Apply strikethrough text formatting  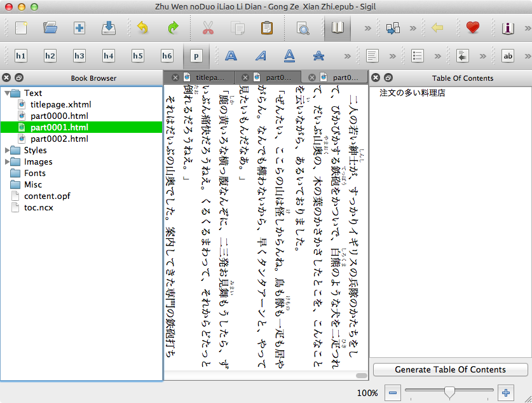(x=318, y=56)
